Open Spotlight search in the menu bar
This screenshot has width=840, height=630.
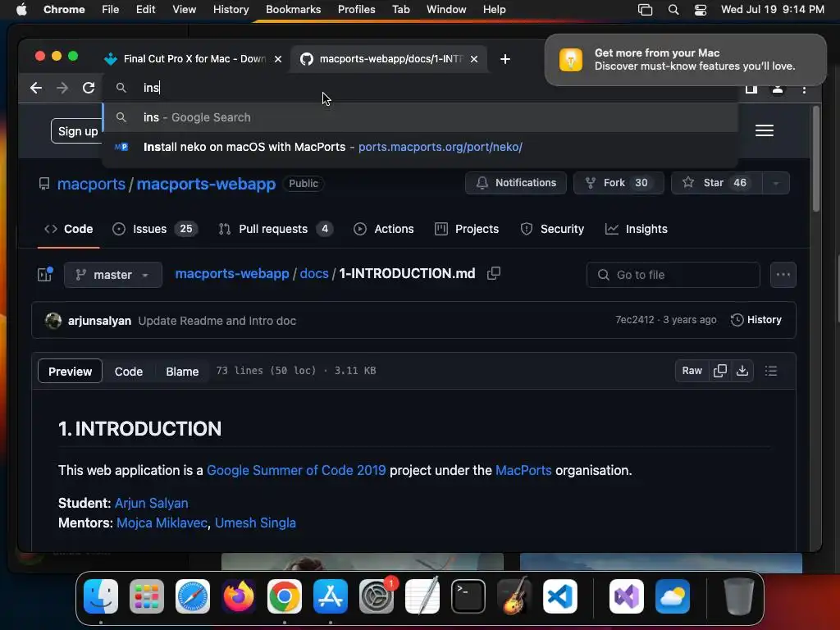(x=673, y=10)
